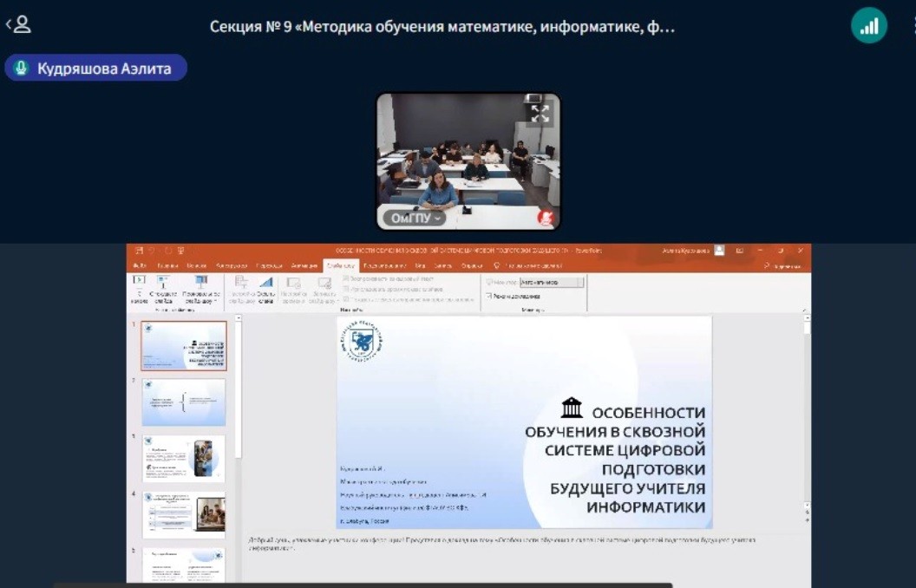Open the participants list icon
This screenshot has width=916, height=588.
point(19,24)
